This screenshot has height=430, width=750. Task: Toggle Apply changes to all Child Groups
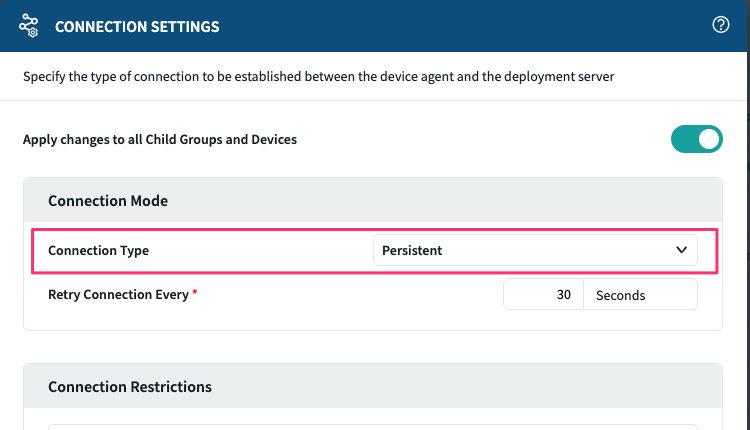[x=696, y=139]
